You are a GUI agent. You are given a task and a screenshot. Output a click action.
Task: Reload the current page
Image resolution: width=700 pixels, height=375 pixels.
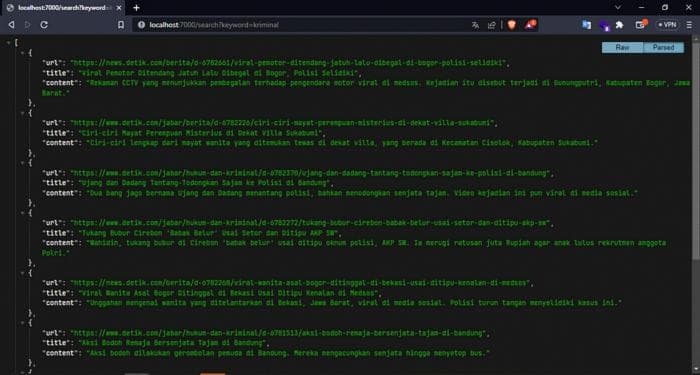coord(44,25)
